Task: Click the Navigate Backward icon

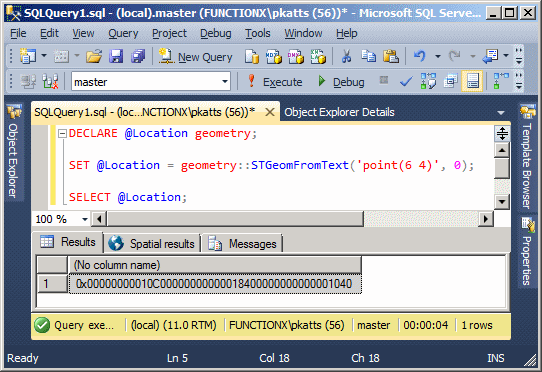Action: point(490,56)
